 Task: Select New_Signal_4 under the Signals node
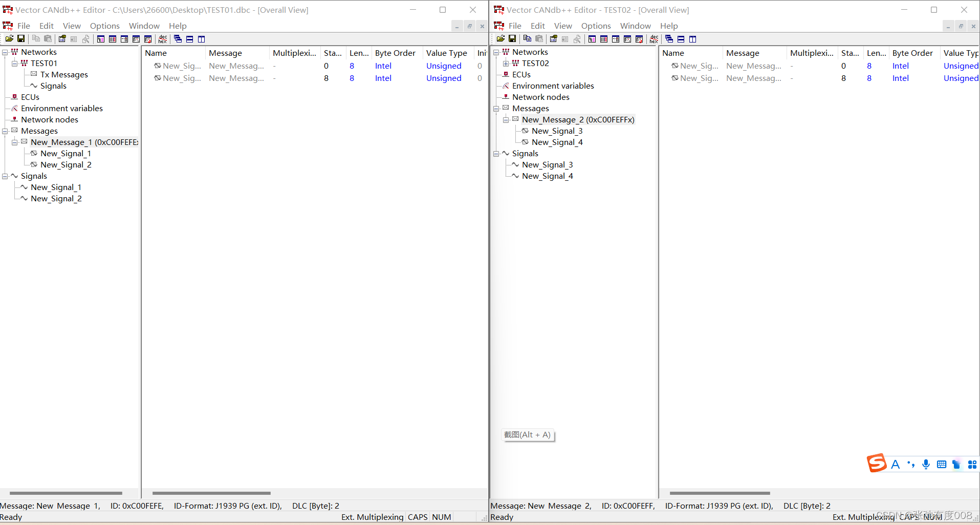point(548,176)
